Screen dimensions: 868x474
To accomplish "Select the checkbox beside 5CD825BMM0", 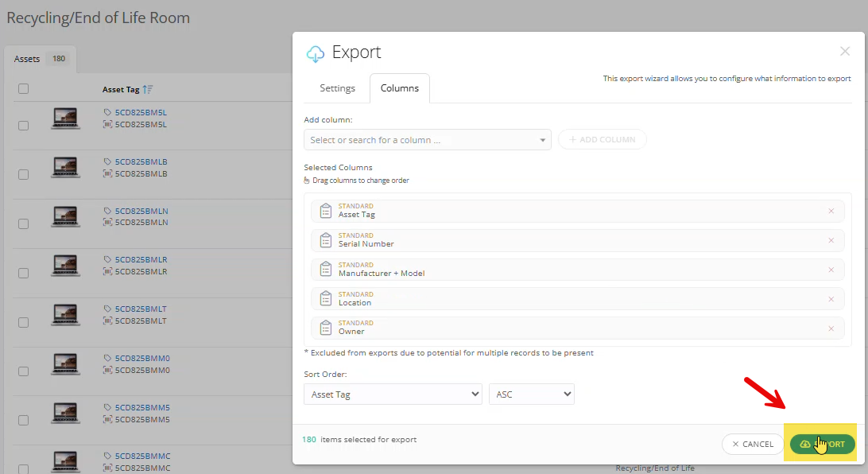I will [x=23, y=370].
